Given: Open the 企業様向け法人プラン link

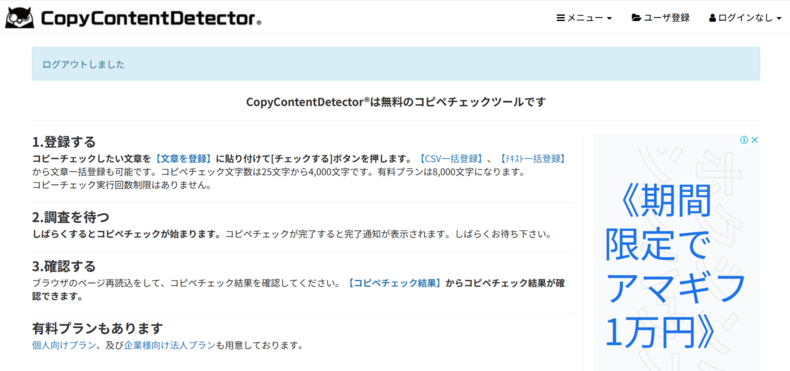Looking at the screenshot, I should coord(170,346).
